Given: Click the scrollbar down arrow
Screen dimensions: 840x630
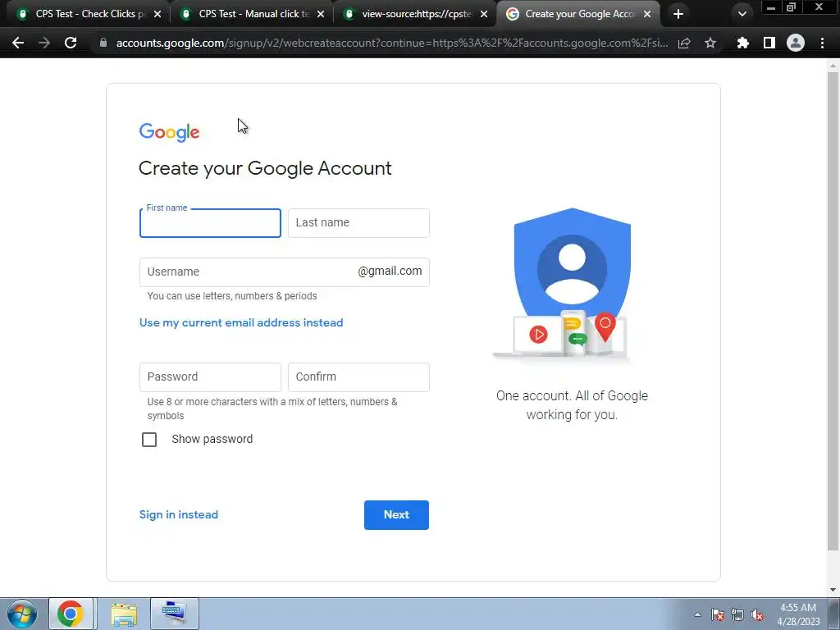Looking at the screenshot, I should pos(833,590).
